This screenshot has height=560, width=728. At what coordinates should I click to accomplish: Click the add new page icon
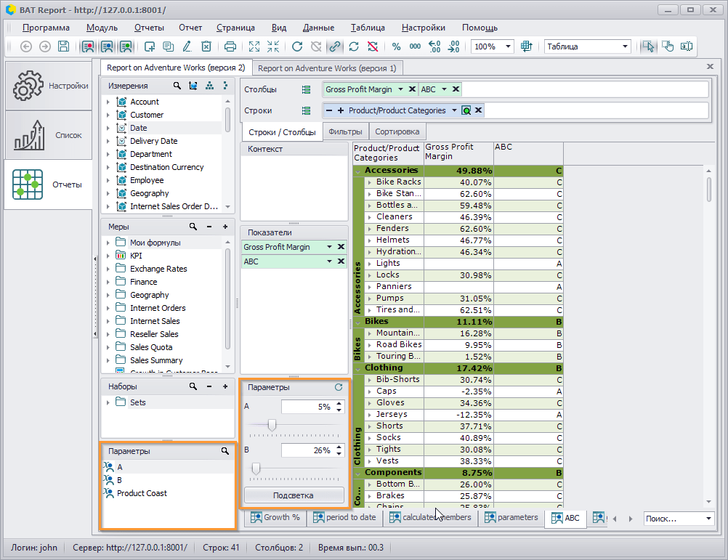[x=150, y=46]
